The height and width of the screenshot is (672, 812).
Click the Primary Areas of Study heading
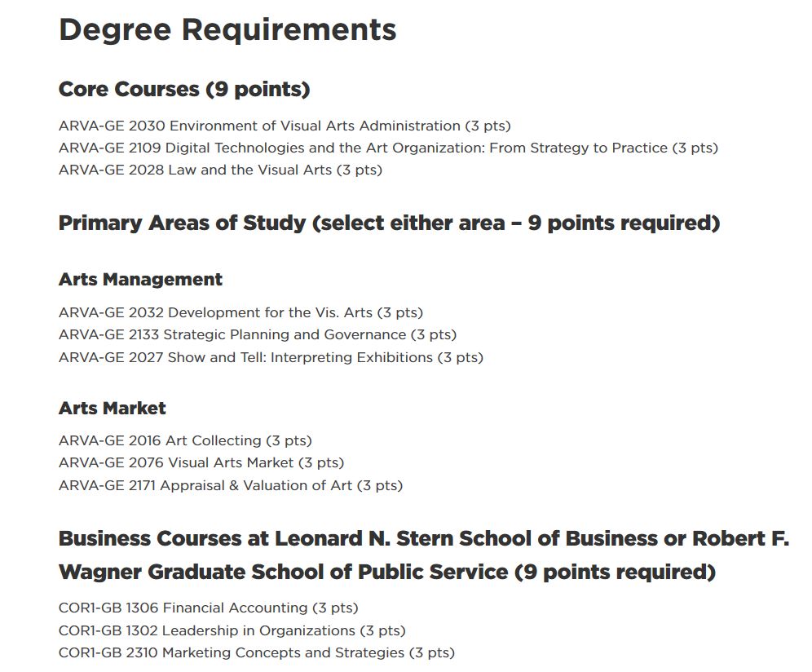tap(390, 223)
